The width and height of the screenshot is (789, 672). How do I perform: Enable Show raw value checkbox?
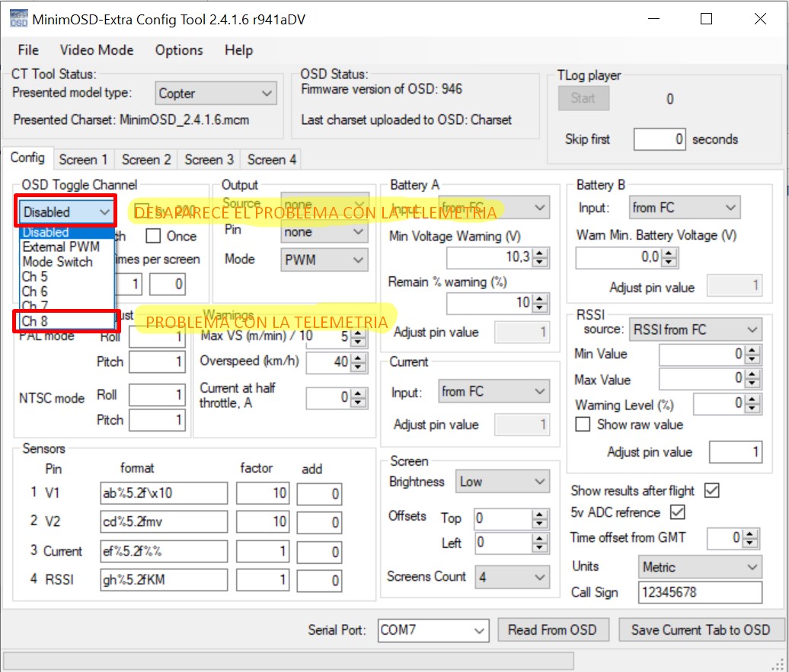tap(583, 425)
